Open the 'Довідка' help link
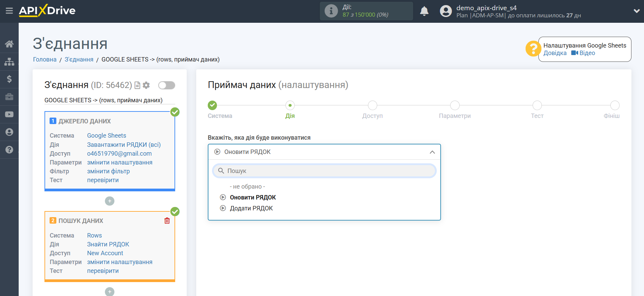This screenshot has height=296, width=644. (555, 53)
